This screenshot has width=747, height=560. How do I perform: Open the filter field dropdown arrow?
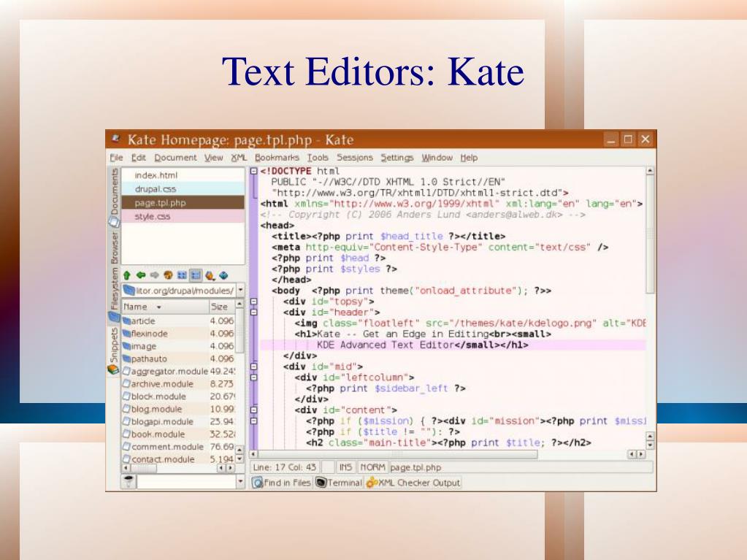click(240, 481)
